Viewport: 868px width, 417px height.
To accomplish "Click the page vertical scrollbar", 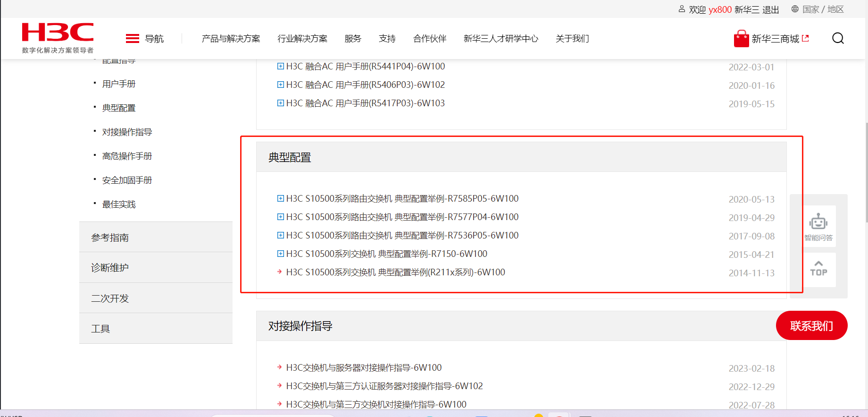I will [x=866, y=172].
